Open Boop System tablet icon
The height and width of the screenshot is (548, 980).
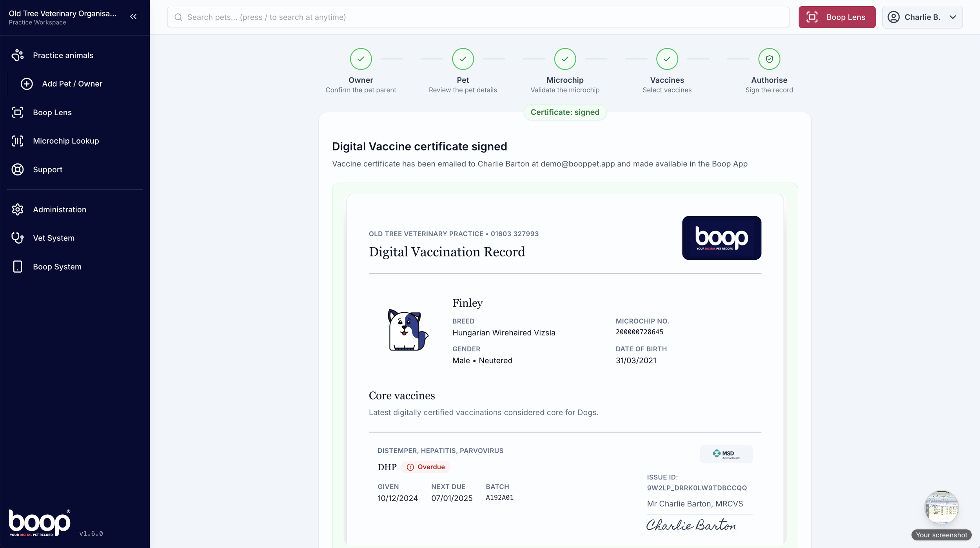(18, 267)
